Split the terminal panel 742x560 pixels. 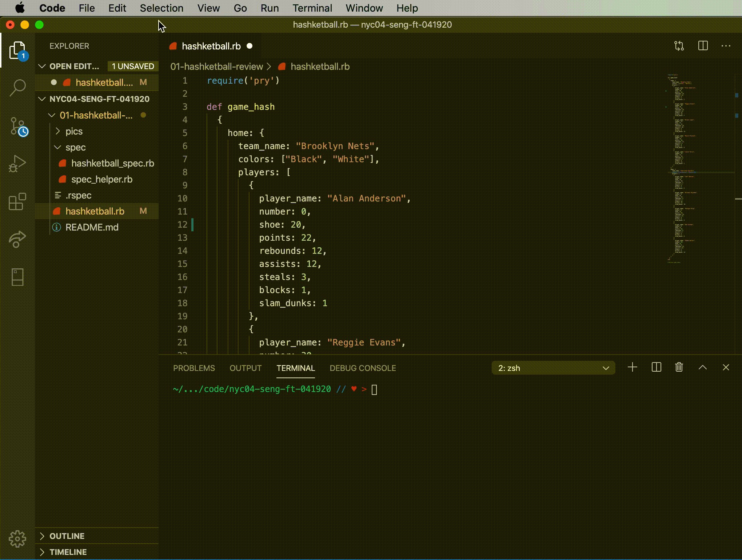657,367
